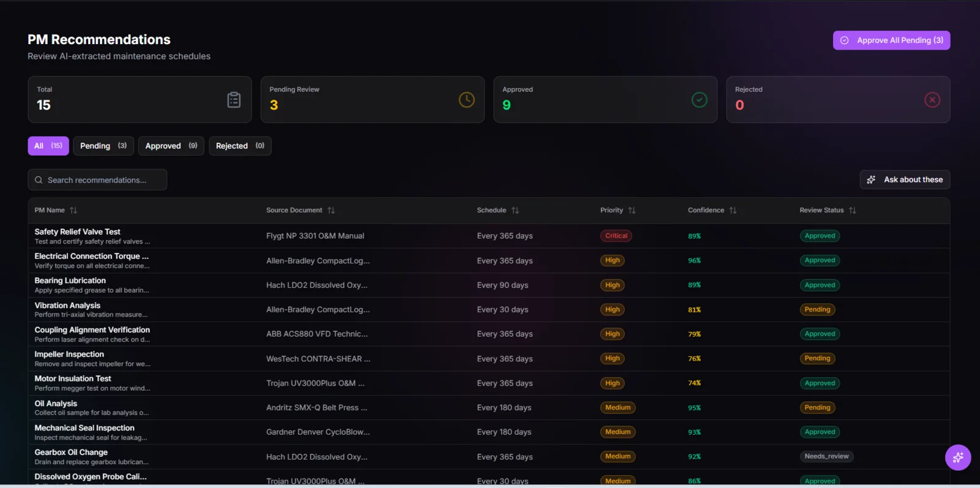Open Impeller Inspection recommendation

(489, 358)
